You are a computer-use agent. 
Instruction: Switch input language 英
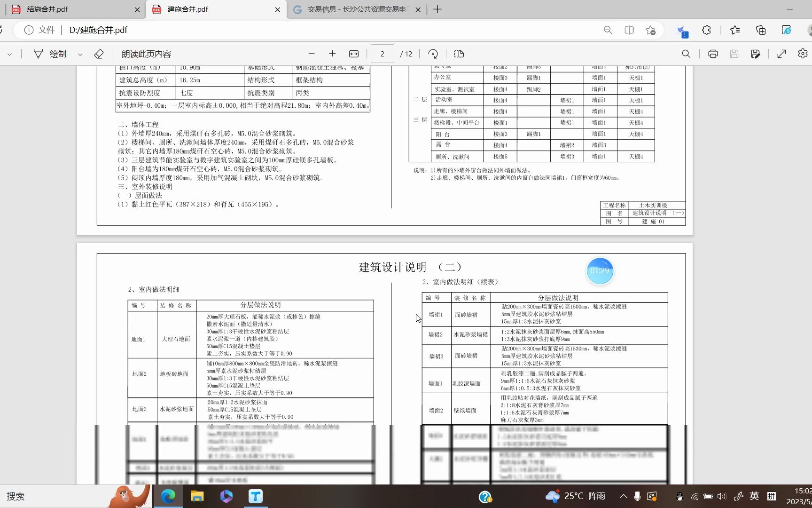click(x=754, y=496)
